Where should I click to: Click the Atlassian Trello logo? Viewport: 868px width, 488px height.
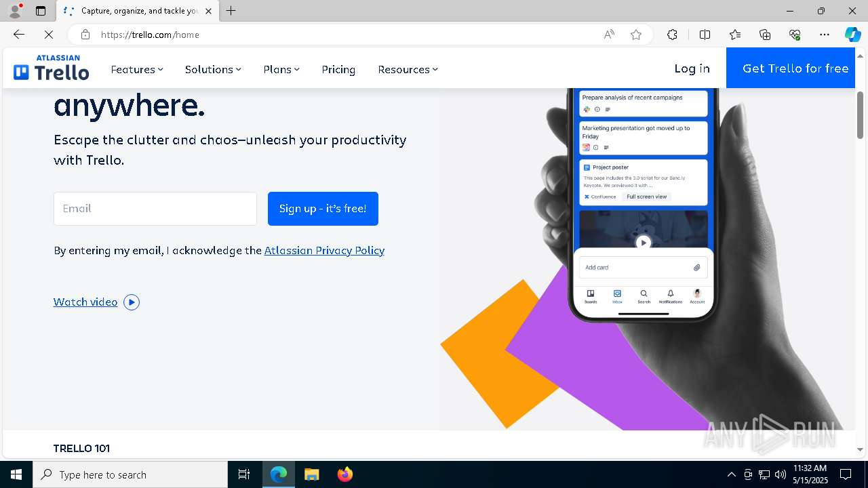[52, 68]
